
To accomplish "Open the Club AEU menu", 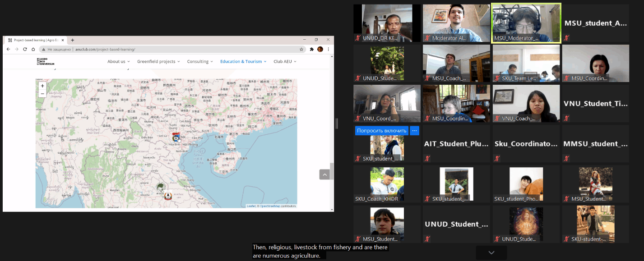I will pos(285,61).
